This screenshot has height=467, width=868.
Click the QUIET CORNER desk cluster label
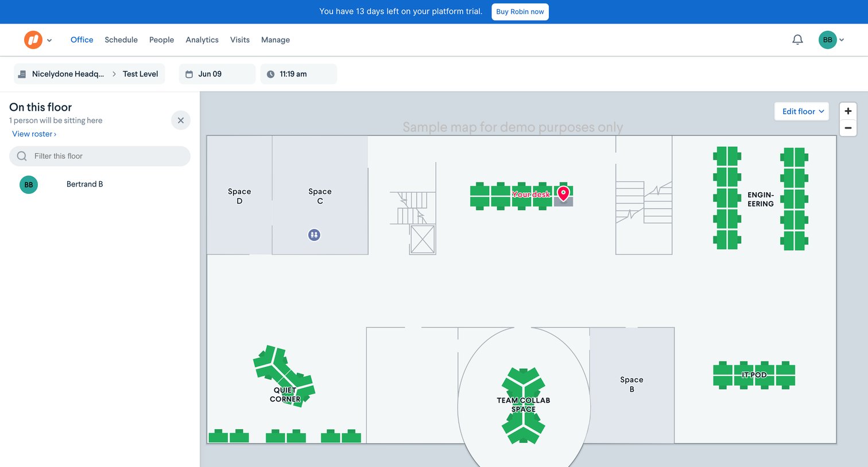[285, 395]
